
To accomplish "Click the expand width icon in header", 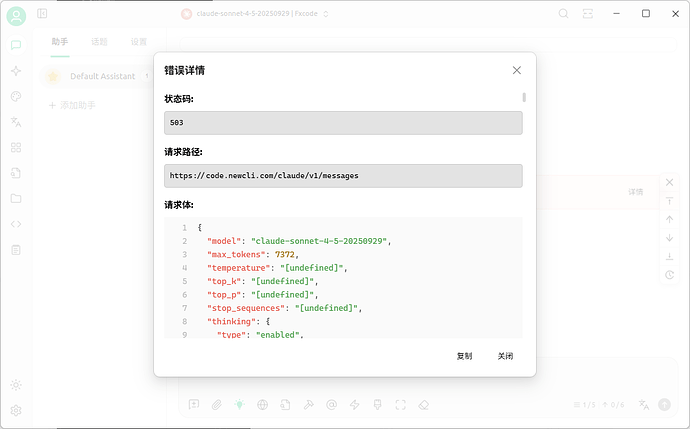I will click(588, 14).
